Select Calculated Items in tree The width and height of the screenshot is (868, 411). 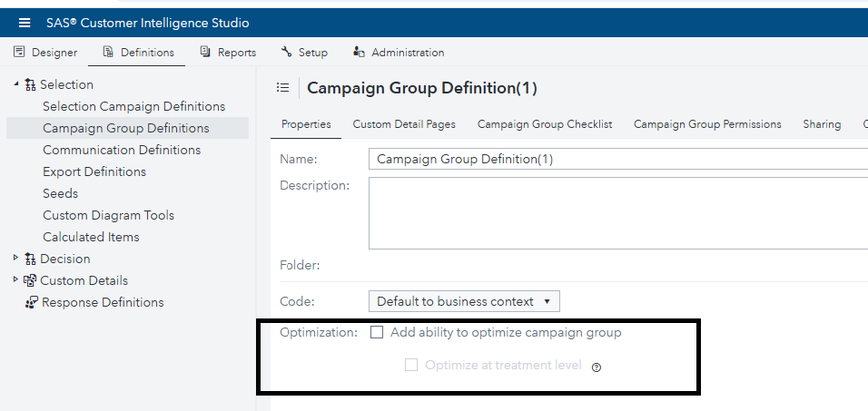(91, 238)
